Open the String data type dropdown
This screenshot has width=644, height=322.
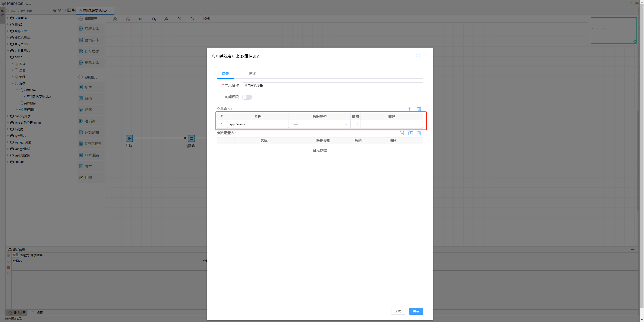coord(319,124)
